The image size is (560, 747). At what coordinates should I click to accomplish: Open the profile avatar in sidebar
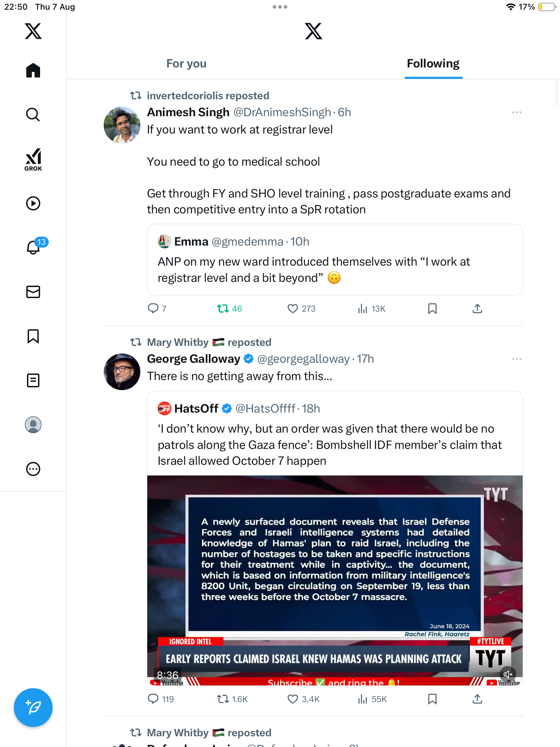[x=33, y=425]
